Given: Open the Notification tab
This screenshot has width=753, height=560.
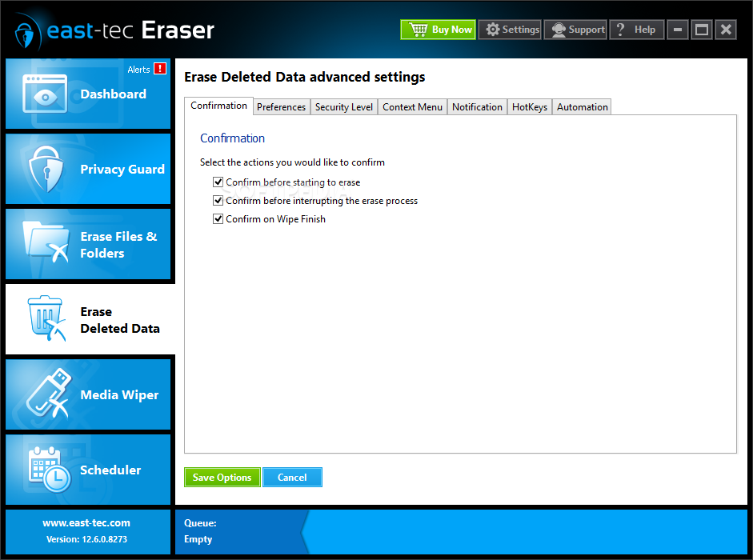Looking at the screenshot, I should click(478, 106).
